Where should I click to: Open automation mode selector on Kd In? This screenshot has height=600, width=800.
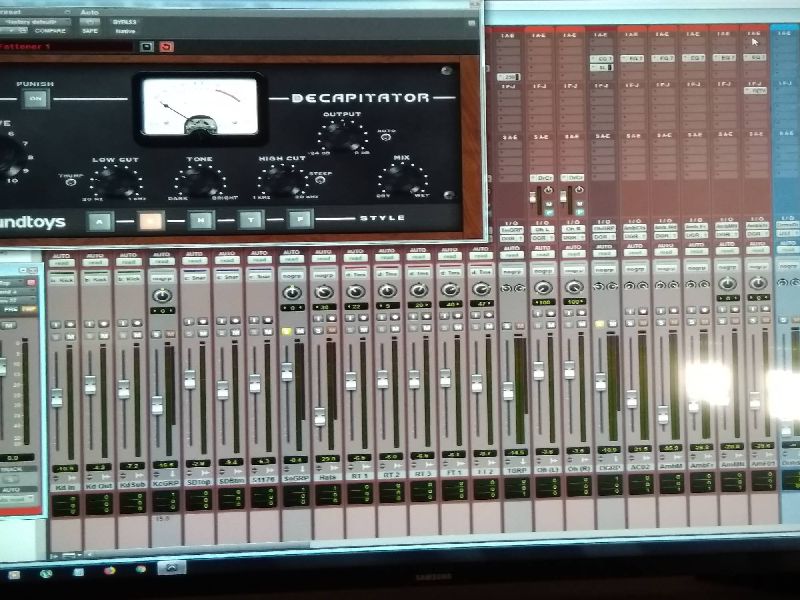(x=61, y=263)
